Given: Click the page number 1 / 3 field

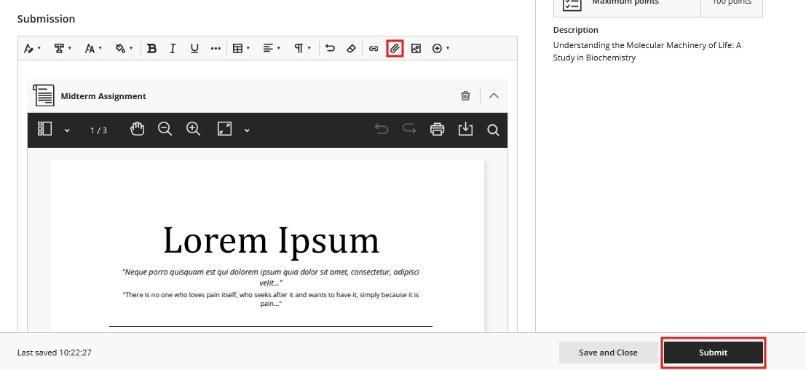Looking at the screenshot, I should 98,130.
